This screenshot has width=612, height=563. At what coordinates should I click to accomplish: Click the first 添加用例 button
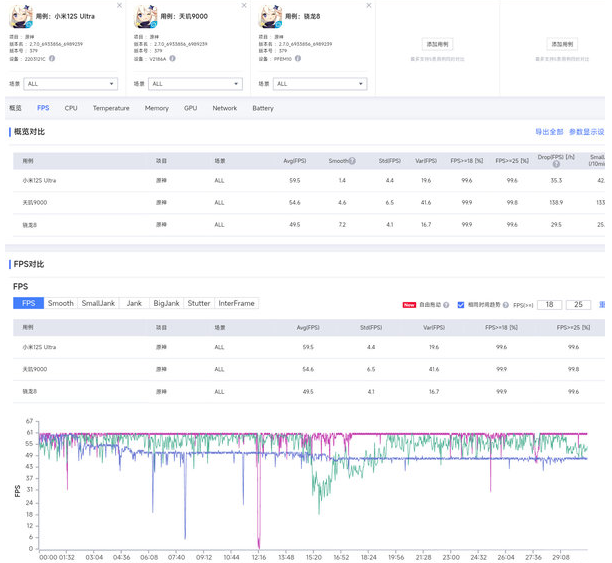pos(439,44)
